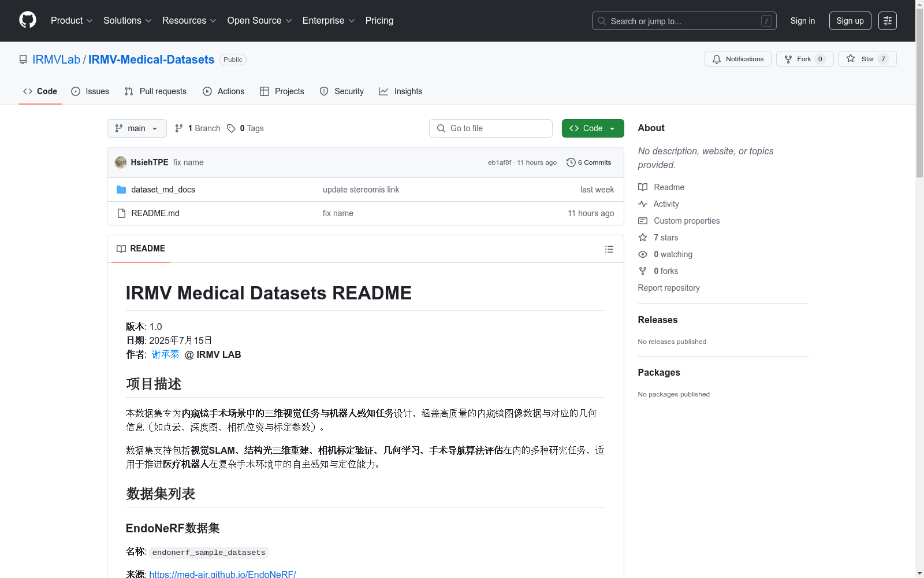This screenshot has height=578, width=924.
Task: Click the Notifications bell icon
Action: coord(717,59)
